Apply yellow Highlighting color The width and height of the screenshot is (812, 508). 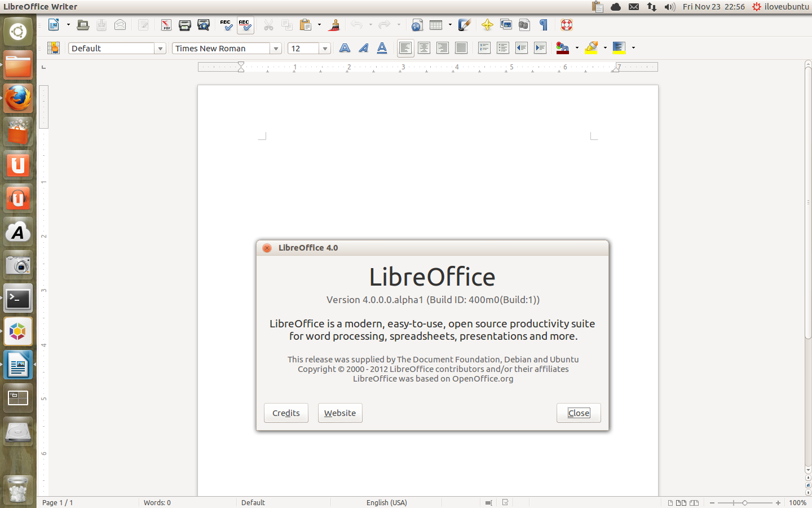[x=591, y=48]
